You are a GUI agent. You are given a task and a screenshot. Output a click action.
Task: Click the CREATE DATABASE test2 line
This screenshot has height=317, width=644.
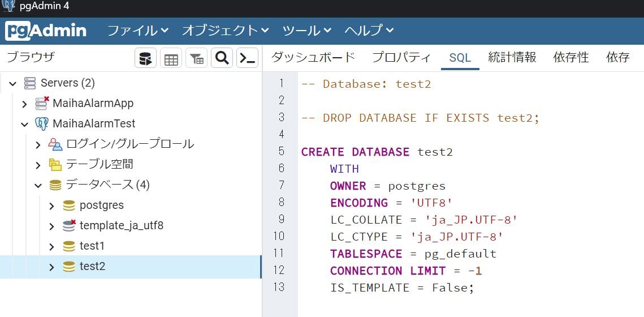point(377,152)
